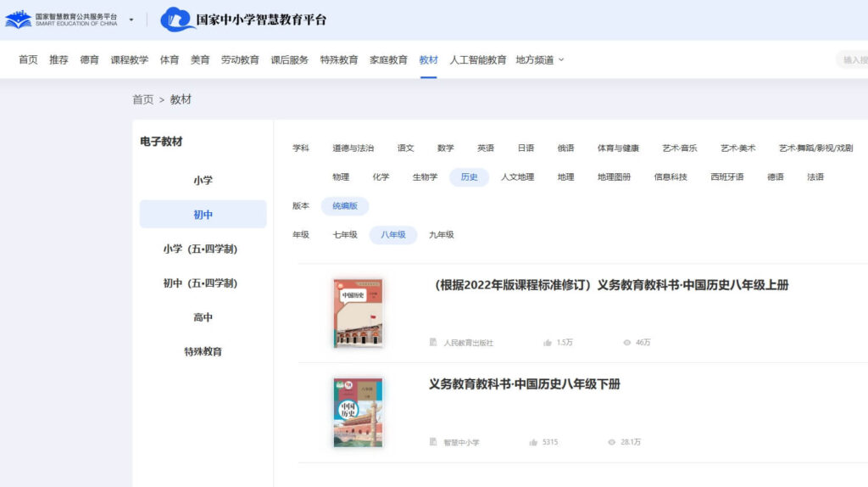Click the search input field
Image resolution: width=868 pixels, height=487 pixels.
(x=852, y=60)
